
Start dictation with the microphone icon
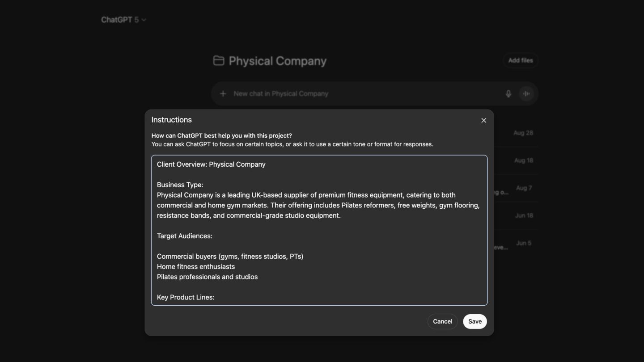[x=508, y=94]
